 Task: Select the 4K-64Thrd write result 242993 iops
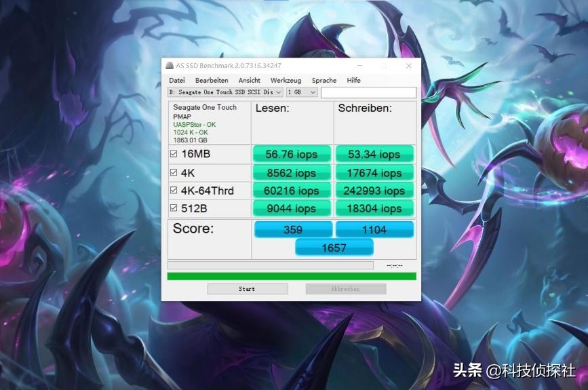(374, 191)
